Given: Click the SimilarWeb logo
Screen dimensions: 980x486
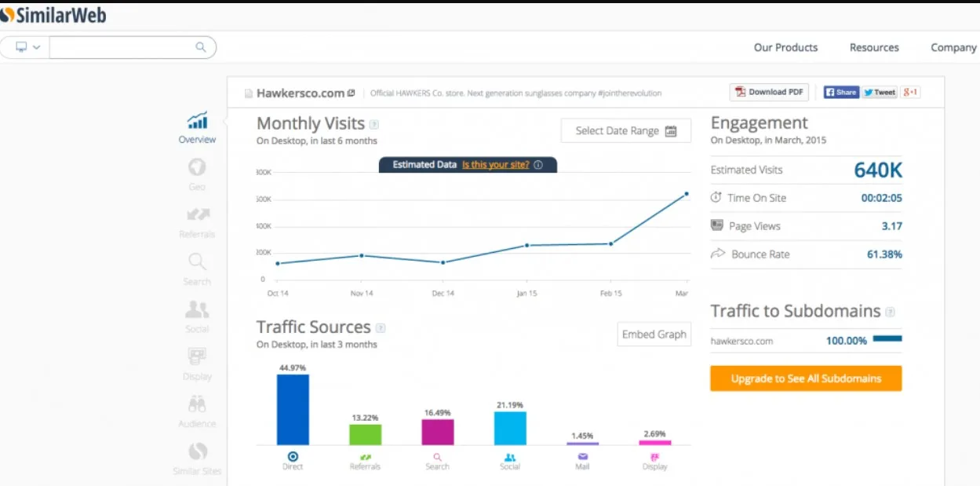Looking at the screenshot, I should [53, 14].
